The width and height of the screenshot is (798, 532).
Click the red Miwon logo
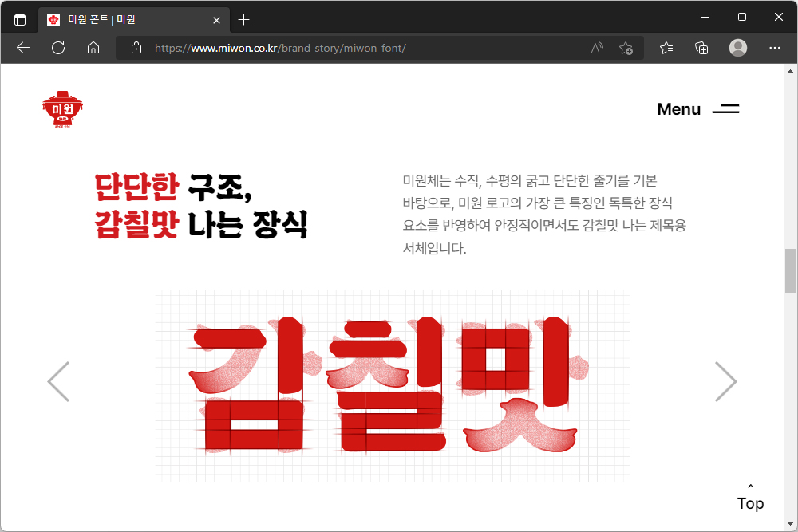click(62, 108)
